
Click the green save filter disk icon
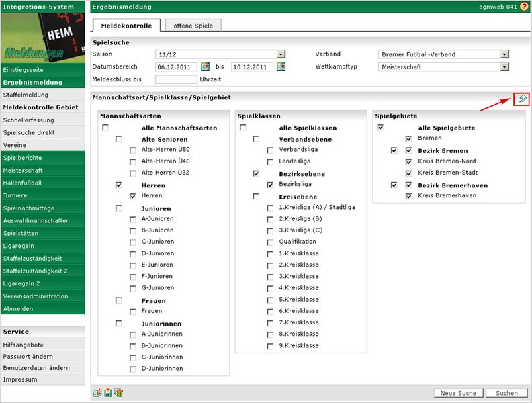click(x=108, y=393)
